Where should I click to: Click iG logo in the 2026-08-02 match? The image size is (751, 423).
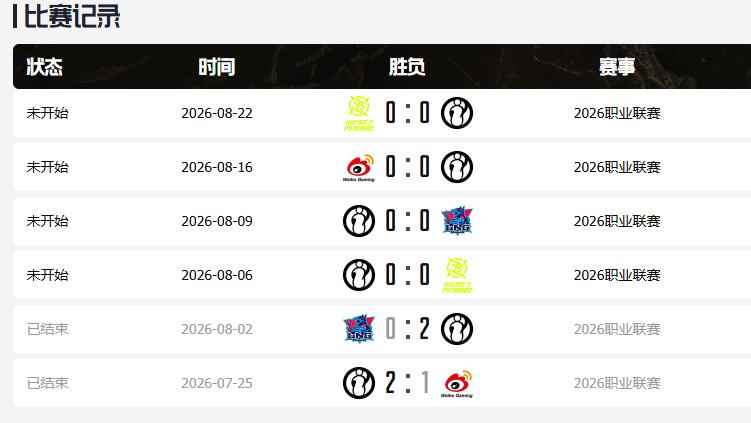(x=456, y=329)
